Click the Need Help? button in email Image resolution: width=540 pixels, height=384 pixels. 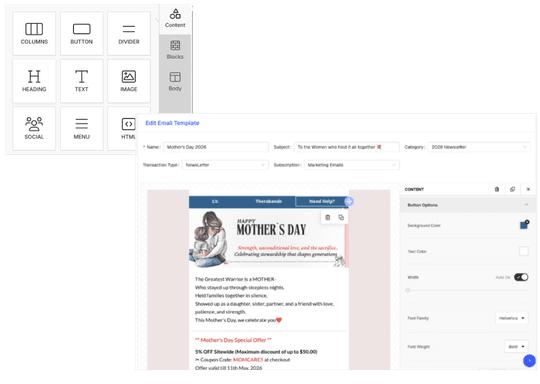[322, 201]
